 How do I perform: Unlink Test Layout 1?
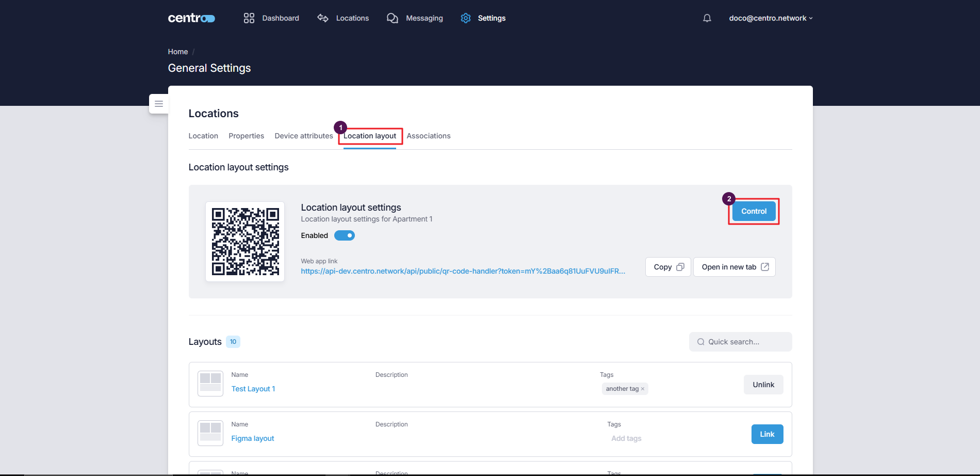pos(763,385)
